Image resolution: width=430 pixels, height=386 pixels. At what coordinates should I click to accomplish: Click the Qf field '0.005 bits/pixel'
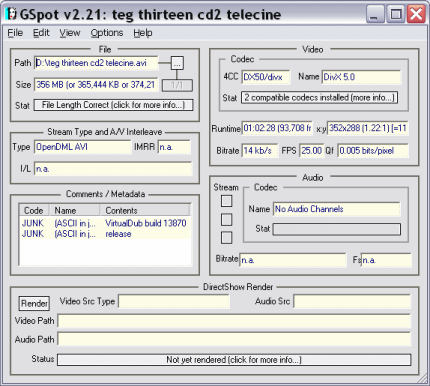coord(373,151)
